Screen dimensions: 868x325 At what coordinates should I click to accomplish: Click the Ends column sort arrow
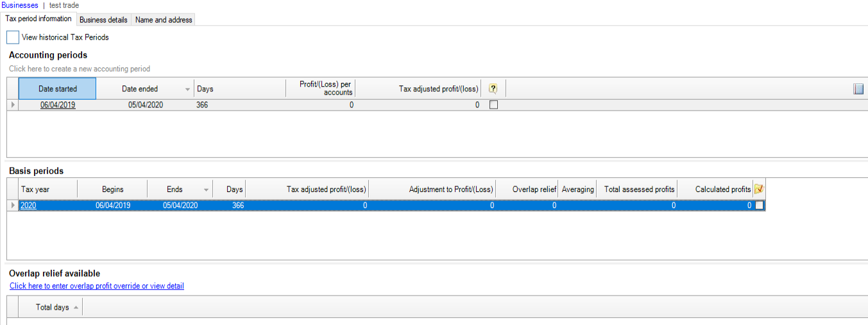pos(206,189)
